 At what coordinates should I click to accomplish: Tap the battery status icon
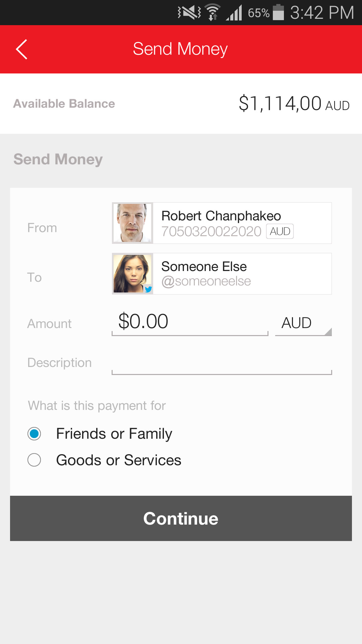point(278,12)
